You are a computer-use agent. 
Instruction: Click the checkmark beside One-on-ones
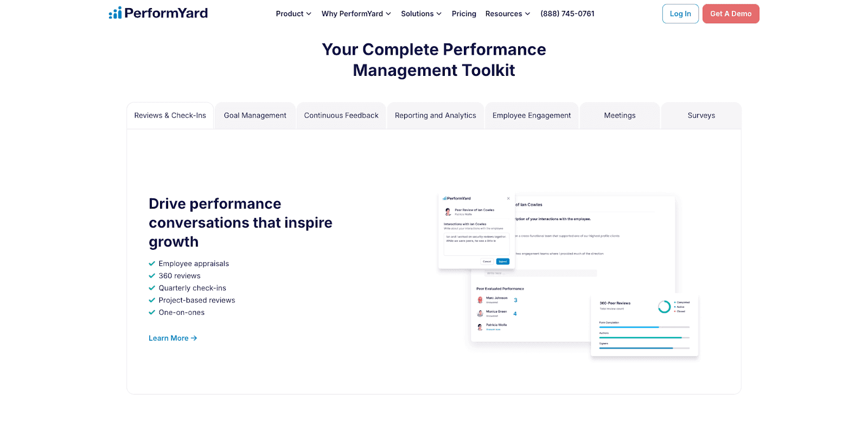pos(152,313)
